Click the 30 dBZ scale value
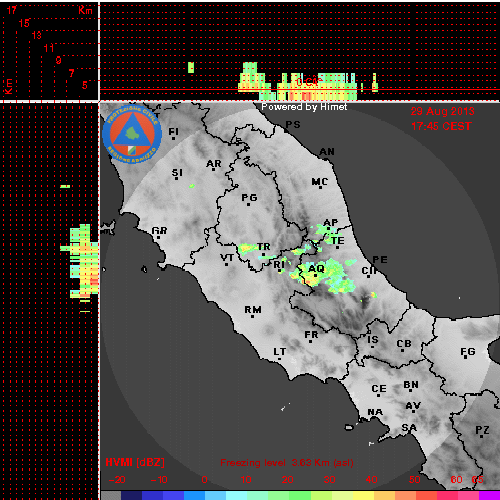 pyautogui.click(x=329, y=480)
